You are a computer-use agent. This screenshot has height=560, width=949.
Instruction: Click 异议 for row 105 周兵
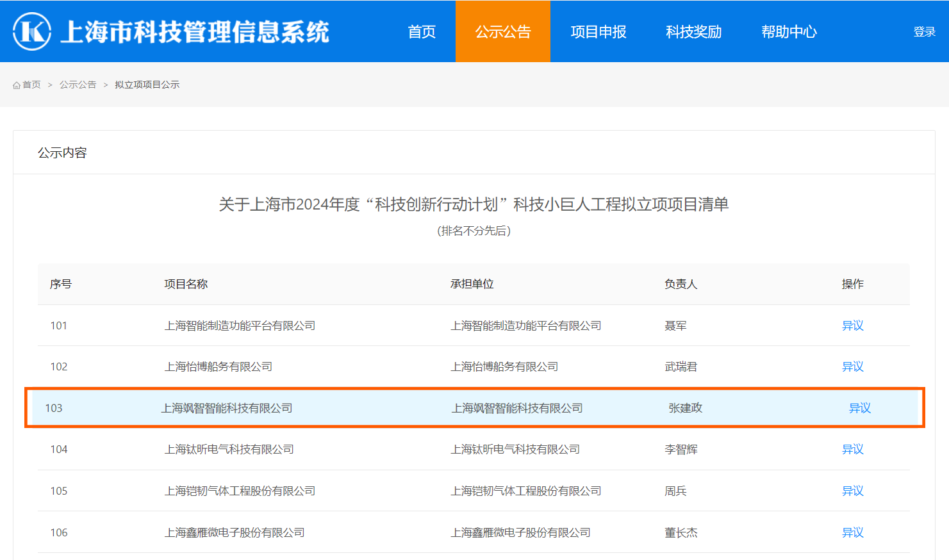coord(852,491)
